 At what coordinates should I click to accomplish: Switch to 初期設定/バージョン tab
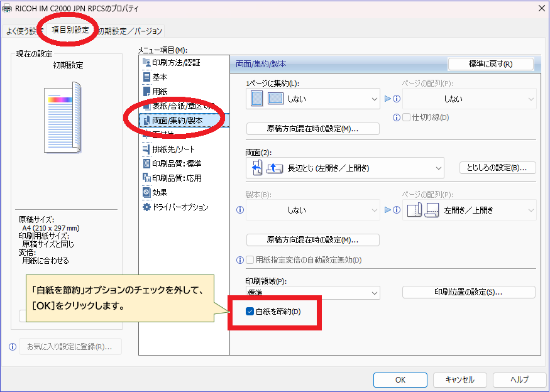pyautogui.click(x=131, y=31)
